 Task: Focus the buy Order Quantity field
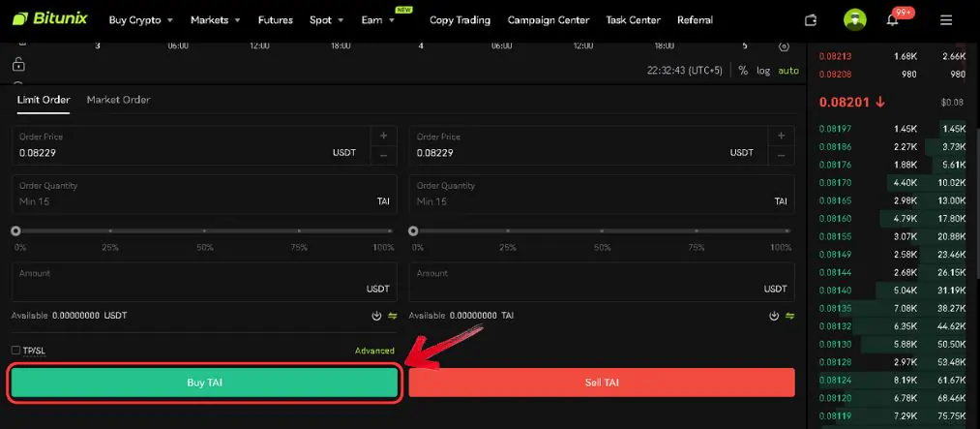click(x=204, y=195)
